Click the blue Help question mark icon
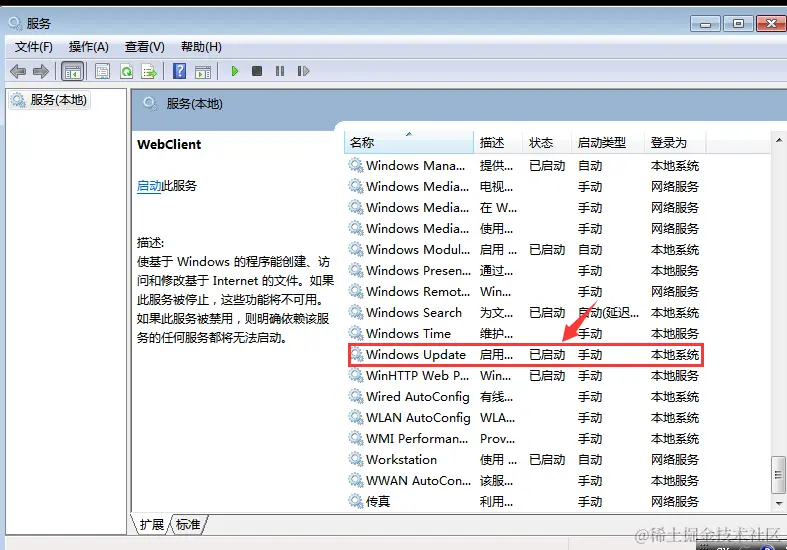This screenshot has width=787, height=550. pos(179,71)
